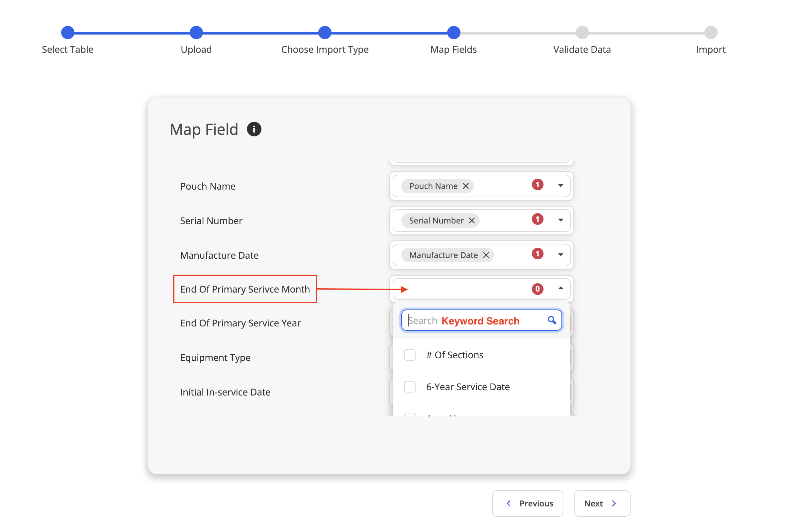Click the zero count badge for Service Month
792x532 pixels.
[538, 289]
